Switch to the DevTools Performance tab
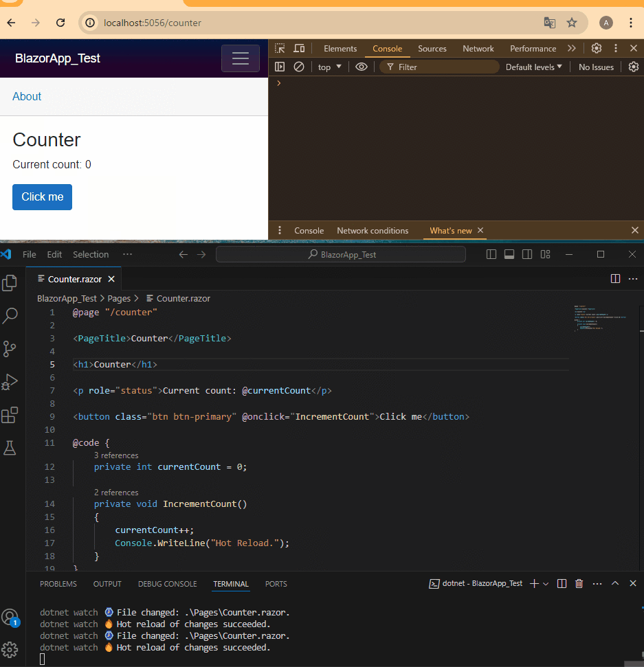The width and height of the screenshot is (644, 667). (x=533, y=49)
